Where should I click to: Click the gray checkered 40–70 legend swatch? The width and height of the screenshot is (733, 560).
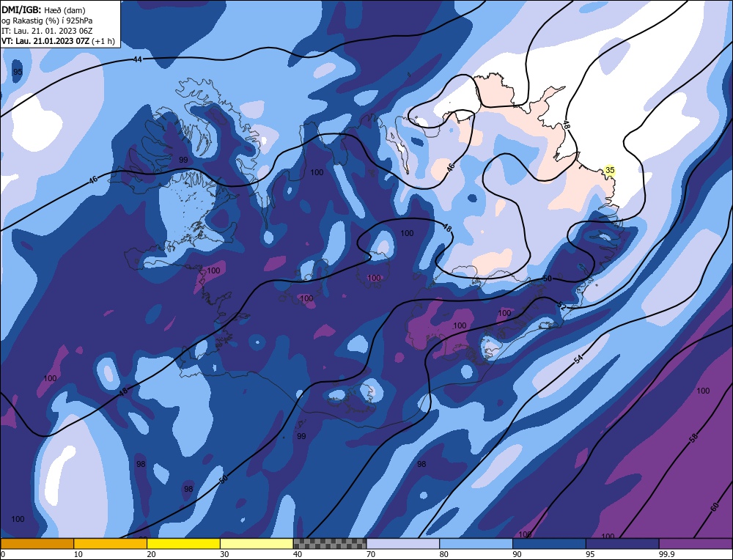[x=330, y=543]
